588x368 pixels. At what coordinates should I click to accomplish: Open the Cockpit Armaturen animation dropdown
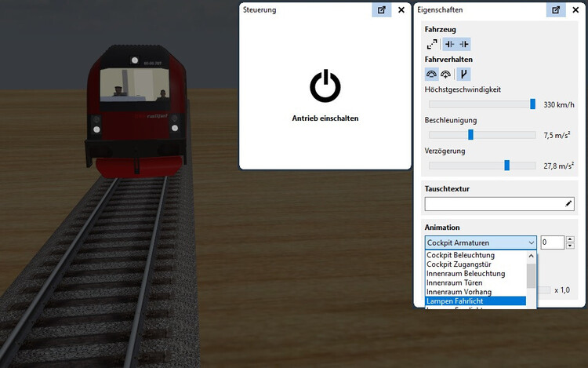481,242
